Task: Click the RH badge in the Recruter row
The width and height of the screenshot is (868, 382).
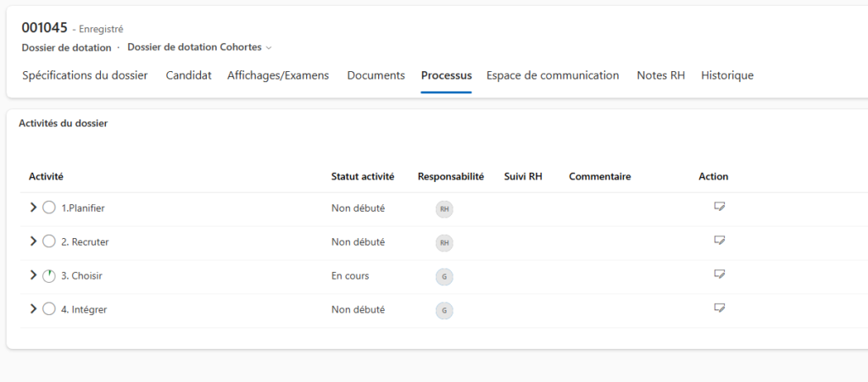Action: coord(444,243)
